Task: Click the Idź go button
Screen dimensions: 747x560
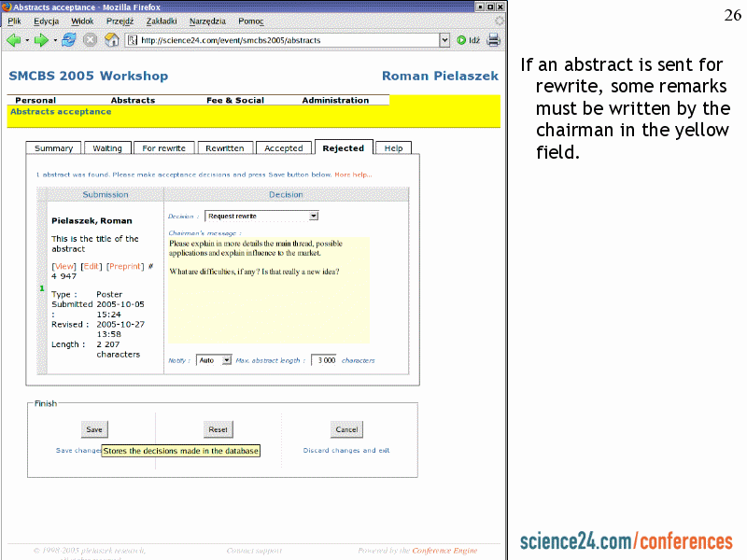Action: point(468,40)
